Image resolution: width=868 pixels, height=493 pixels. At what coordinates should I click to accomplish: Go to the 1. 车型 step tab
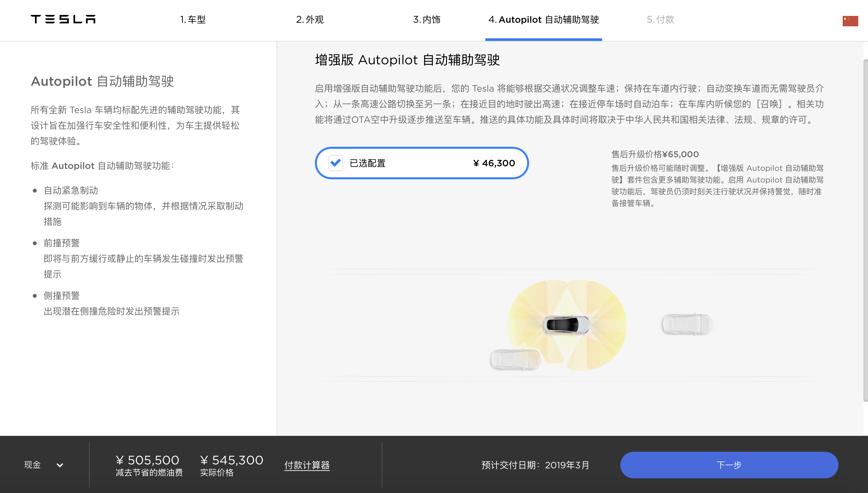click(192, 19)
